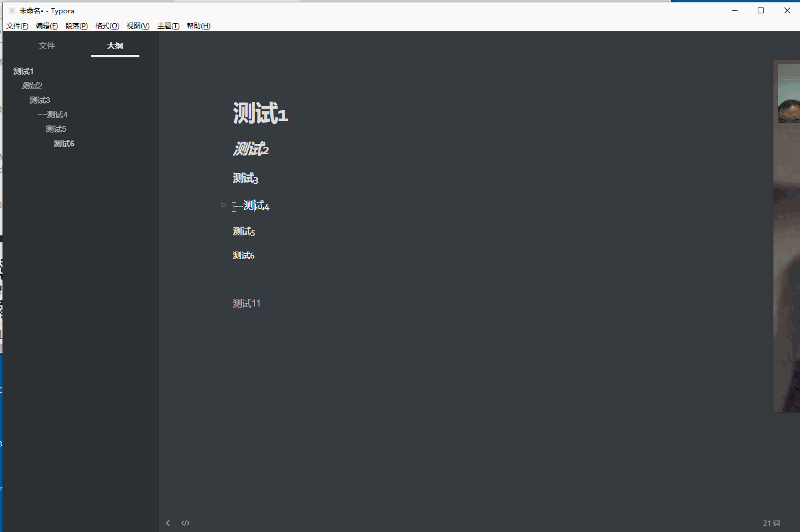
Task: Open the 视图(V) menu
Action: point(138,26)
